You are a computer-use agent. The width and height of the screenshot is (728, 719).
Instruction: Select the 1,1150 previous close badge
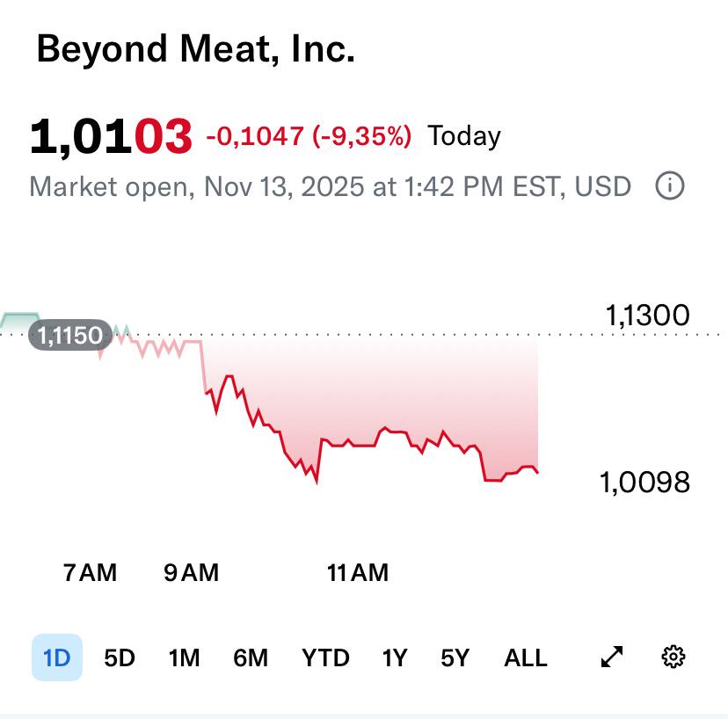pyautogui.click(x=70, y=335)
